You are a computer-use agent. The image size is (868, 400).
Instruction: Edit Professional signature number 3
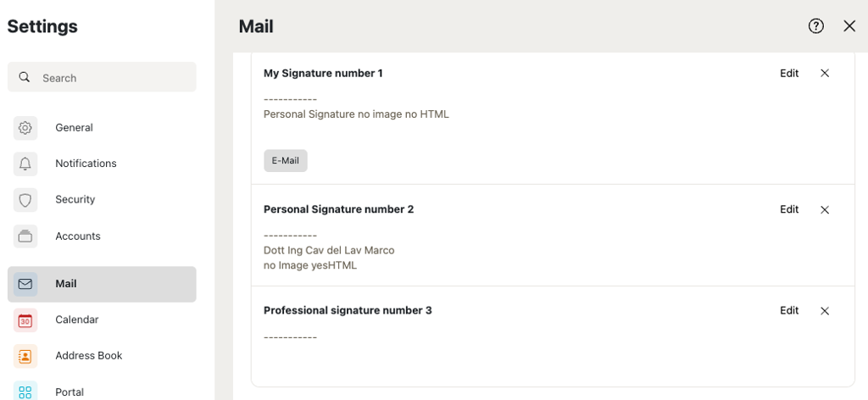tap(789, 311)
